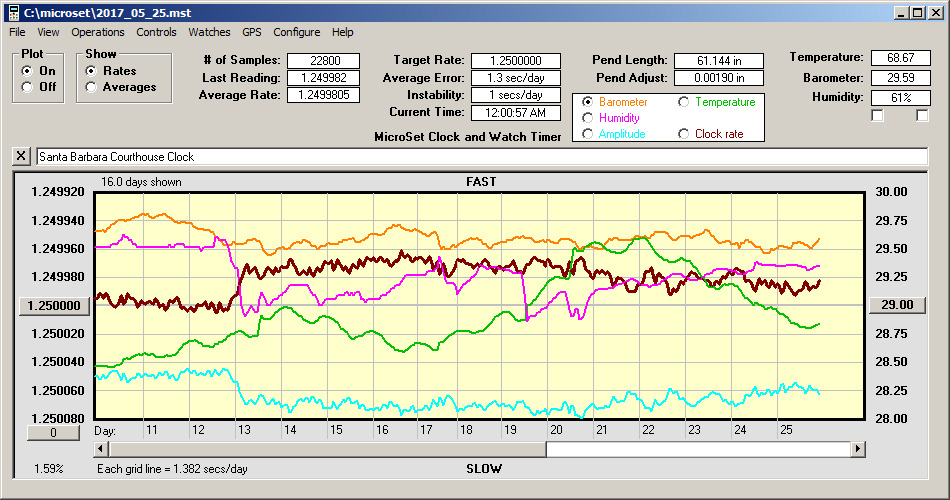Tick the right checkbox below Humidity

[922, 116]
